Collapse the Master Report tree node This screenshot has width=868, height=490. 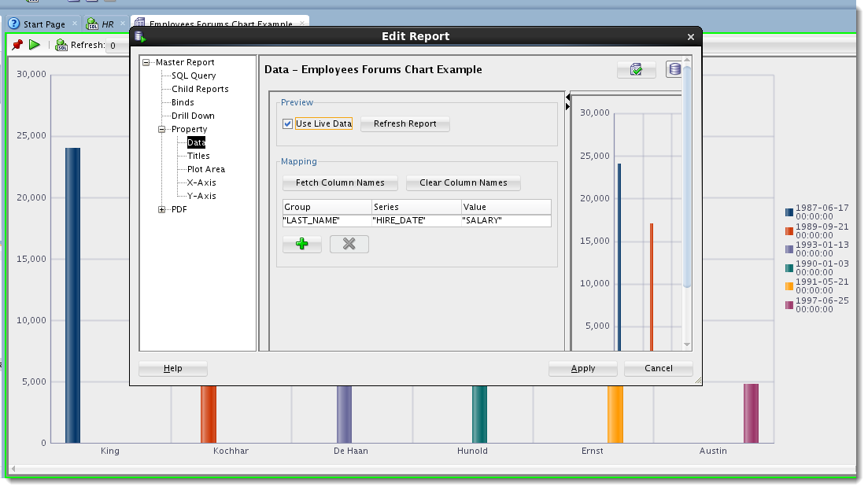coord(146,62)
